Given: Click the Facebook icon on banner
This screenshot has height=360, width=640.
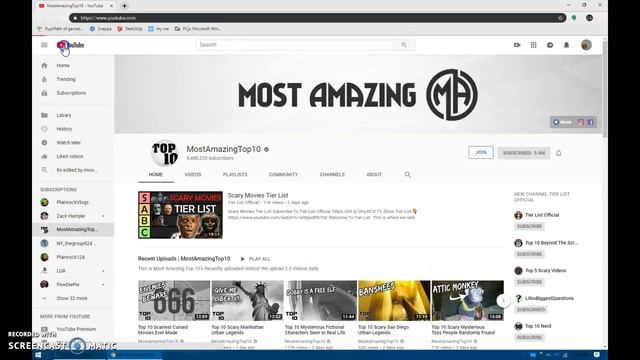Looking at the screenshot, I should [x=590, y=122].
